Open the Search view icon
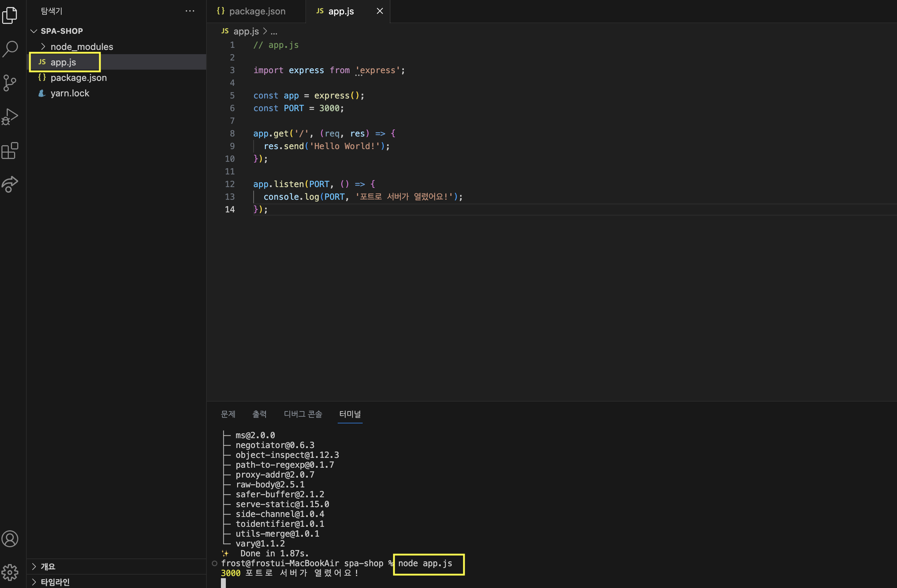The image size is (897, 588). pyautogui.click(x=10, y=49)
